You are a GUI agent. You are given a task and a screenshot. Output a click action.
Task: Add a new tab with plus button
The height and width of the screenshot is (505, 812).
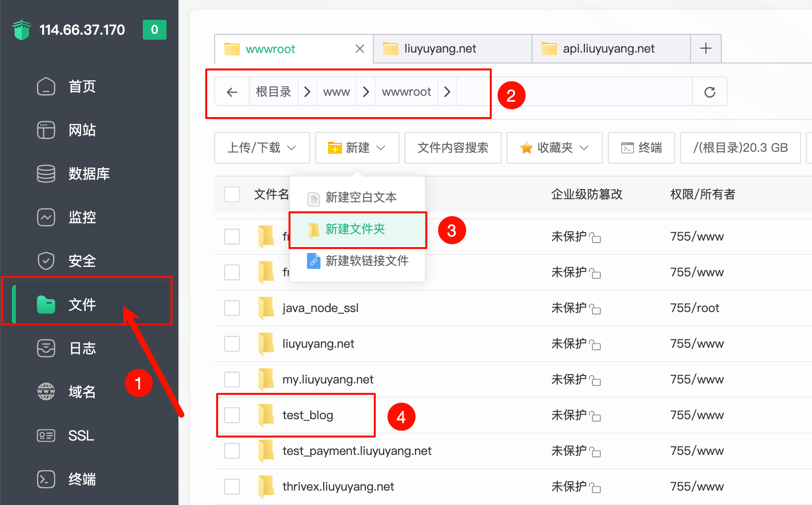coord(705,49)
